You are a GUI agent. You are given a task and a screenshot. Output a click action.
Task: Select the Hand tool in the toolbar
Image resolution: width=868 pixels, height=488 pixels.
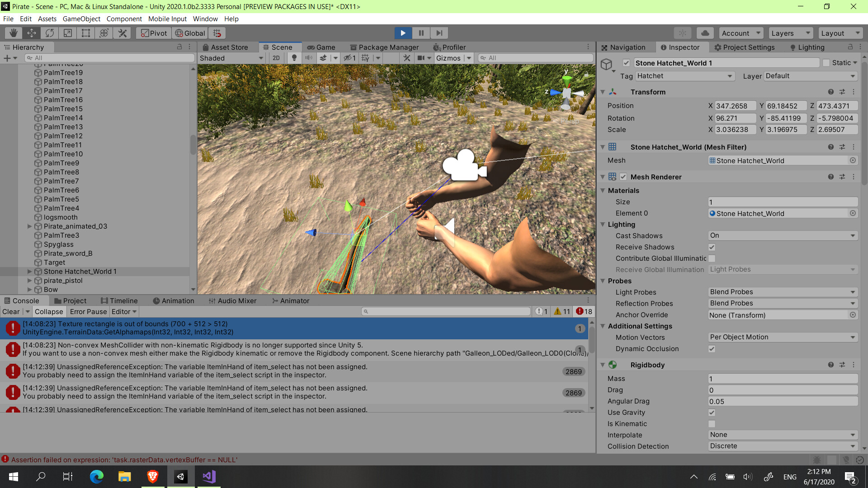[x=13, y=33]
